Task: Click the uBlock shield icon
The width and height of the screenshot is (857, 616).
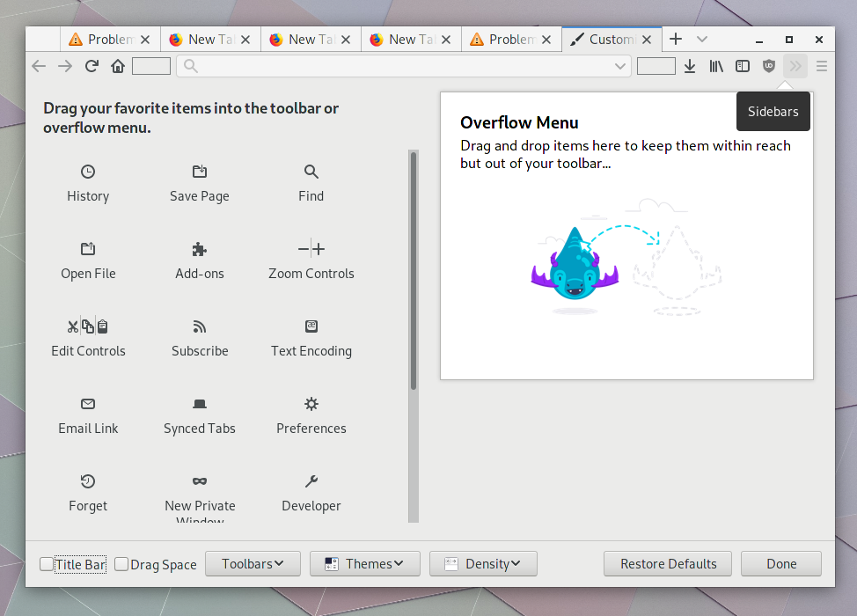Action: coord(769,66)
